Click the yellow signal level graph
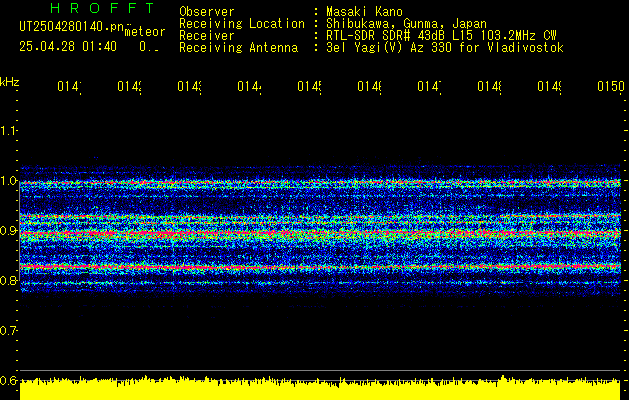Screen dimensions: 629x400 tap(320, 388)
